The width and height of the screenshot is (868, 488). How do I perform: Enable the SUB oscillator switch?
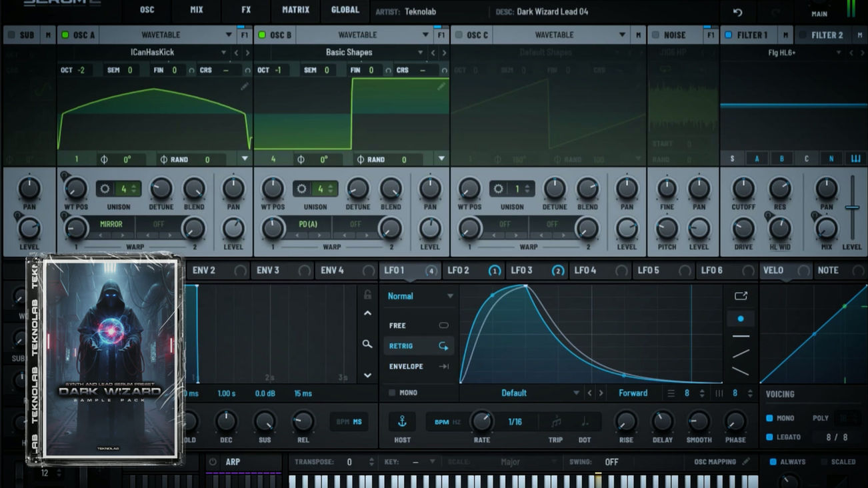click(x=11, y=35)
